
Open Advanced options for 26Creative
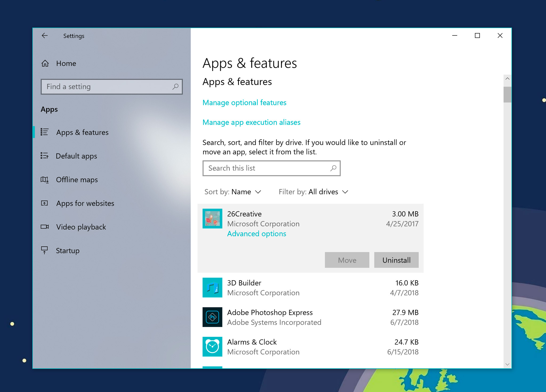point(256,234)
